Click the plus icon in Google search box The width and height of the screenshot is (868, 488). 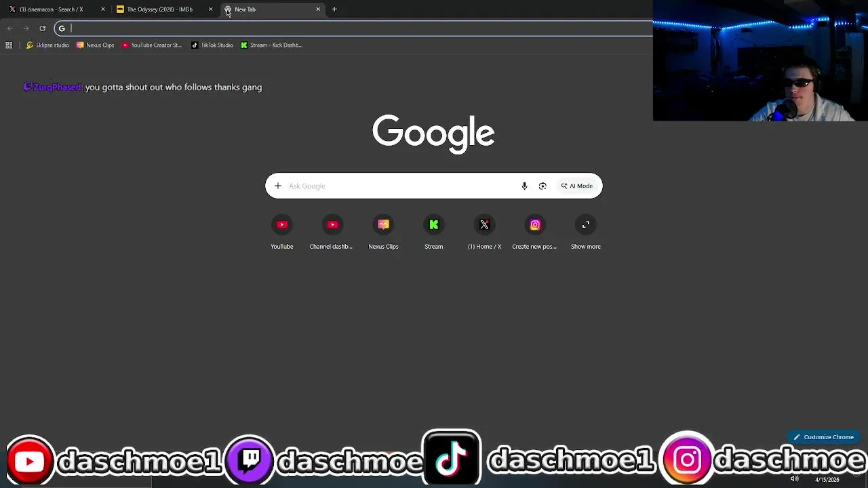coord(278,186)
